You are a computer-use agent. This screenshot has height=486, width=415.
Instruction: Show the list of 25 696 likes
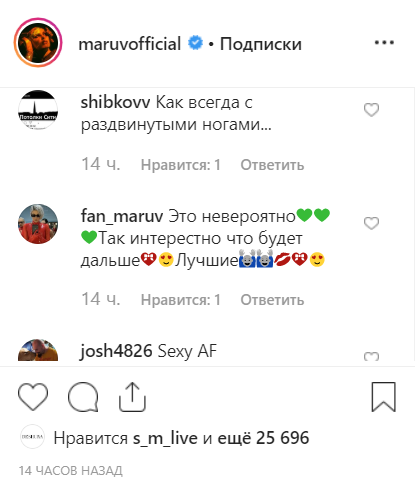point(263,438)
